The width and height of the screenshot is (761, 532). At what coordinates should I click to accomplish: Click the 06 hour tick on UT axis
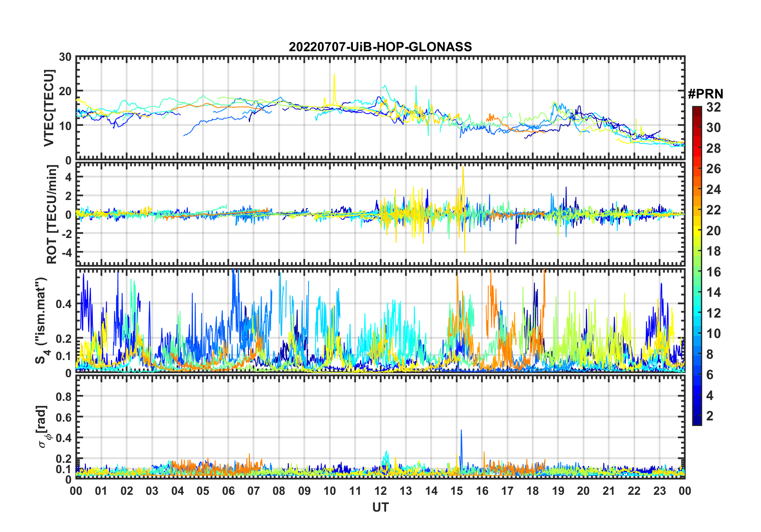pos(228,491)
